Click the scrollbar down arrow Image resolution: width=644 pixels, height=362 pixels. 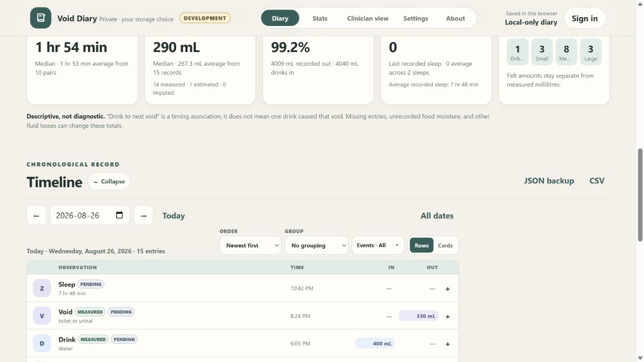coord(640,358)
